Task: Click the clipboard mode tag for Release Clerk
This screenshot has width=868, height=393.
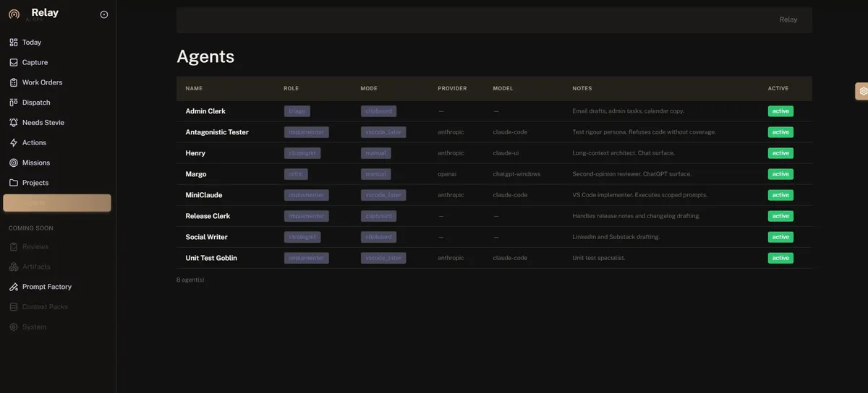Action: [378, 216]
